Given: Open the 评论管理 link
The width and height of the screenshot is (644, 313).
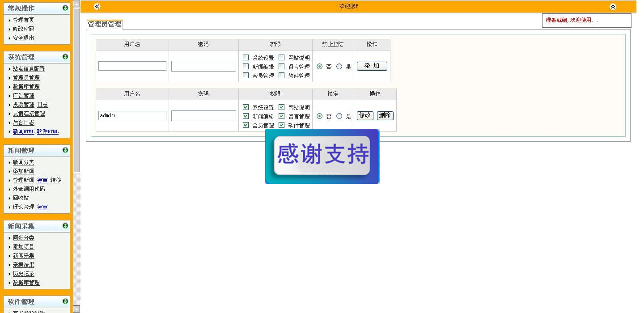Looking at the screenshot, I should point(23,207).
